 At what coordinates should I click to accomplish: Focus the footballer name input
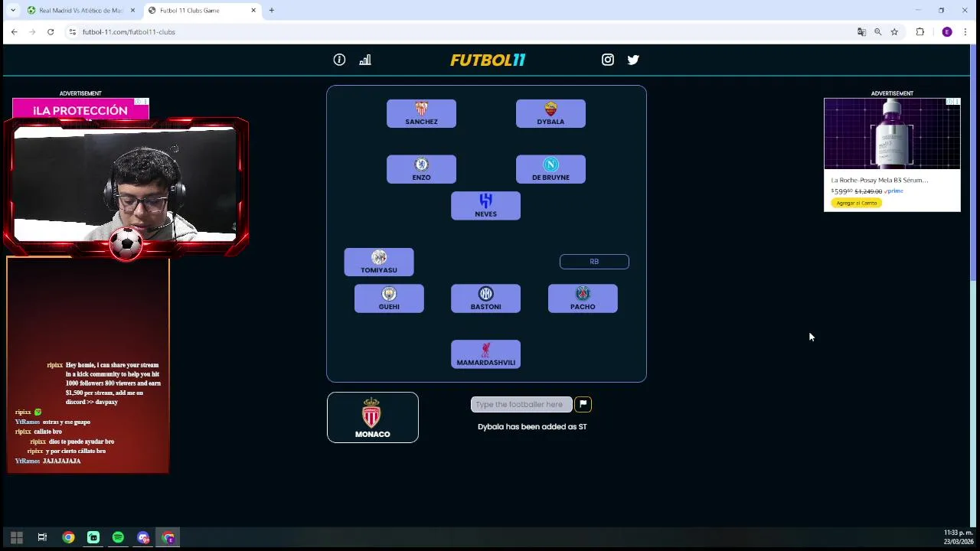521,404
